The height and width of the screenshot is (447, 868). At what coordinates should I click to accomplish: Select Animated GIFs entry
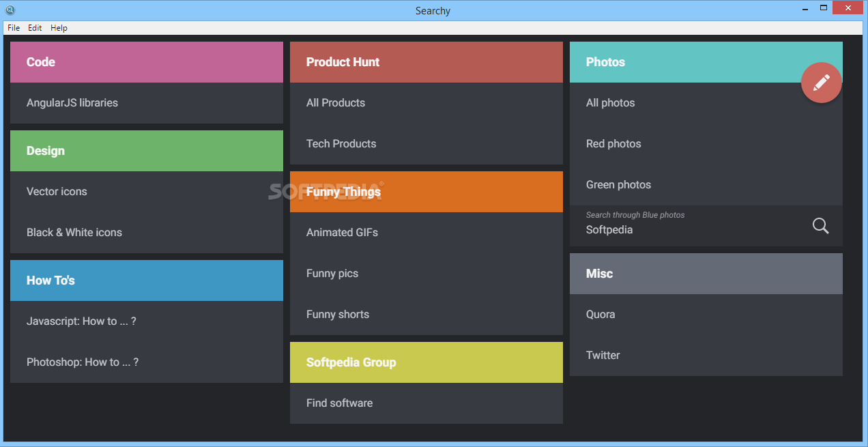[x=342, y=233]
